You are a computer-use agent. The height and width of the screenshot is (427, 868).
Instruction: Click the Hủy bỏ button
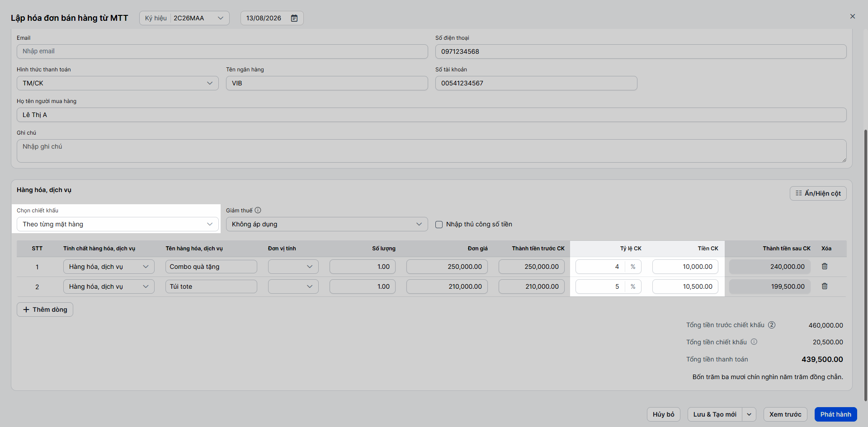click(664, 414)
